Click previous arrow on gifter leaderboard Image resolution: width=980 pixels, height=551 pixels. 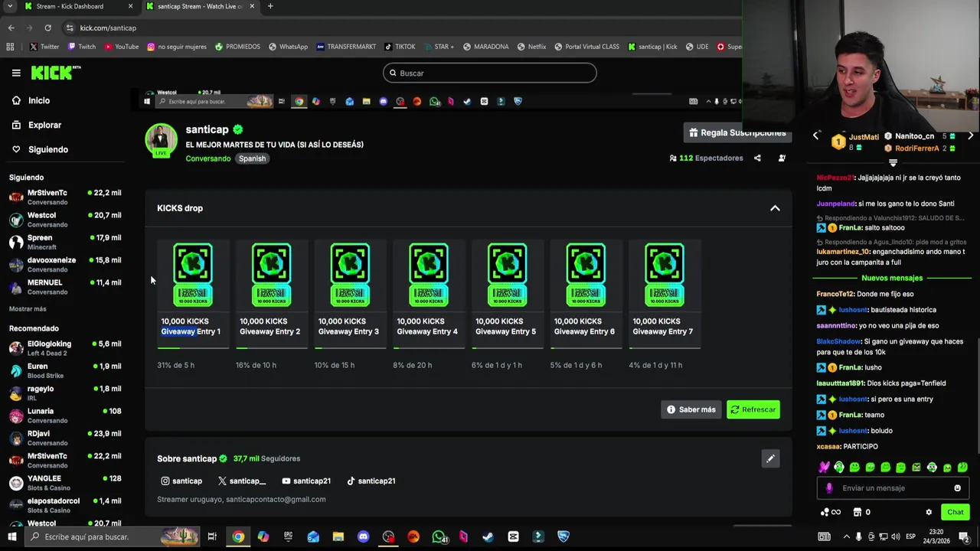[816, 135]
